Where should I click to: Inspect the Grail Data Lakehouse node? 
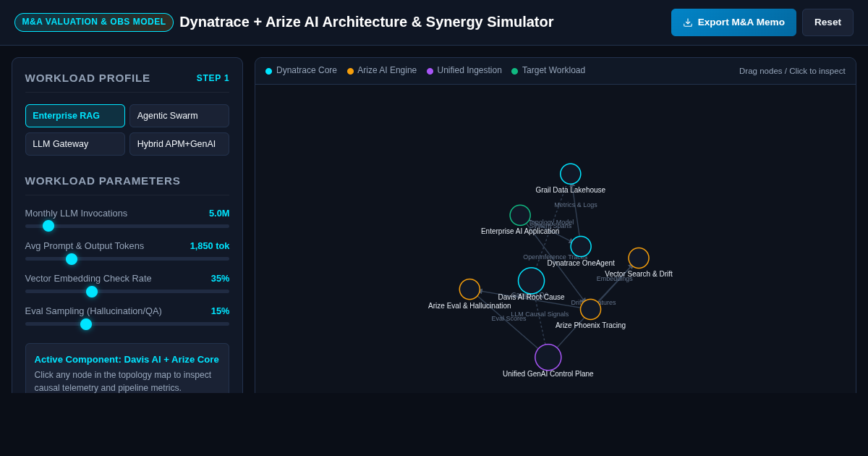pyautogui.click(x=571, y=174)
